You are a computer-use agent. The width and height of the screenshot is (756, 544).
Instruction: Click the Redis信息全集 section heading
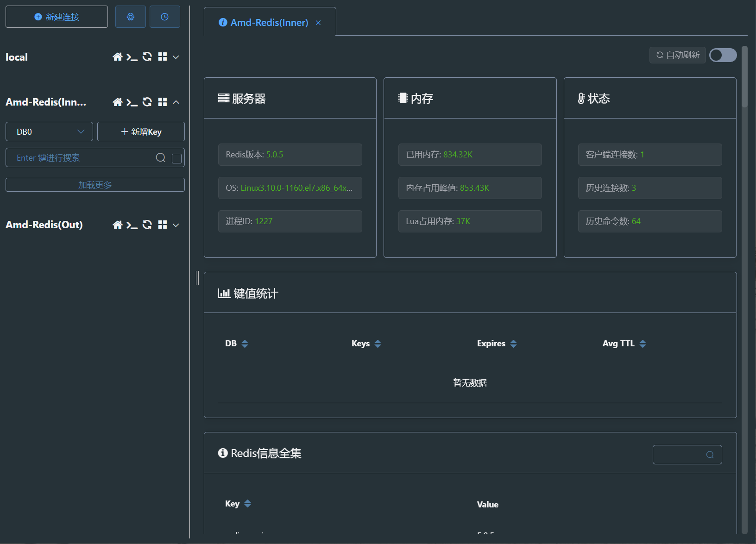[x=260, y=453]
